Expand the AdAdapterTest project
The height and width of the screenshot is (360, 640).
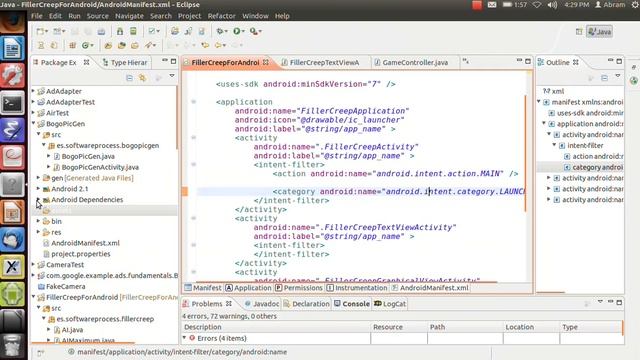[33, 102]
